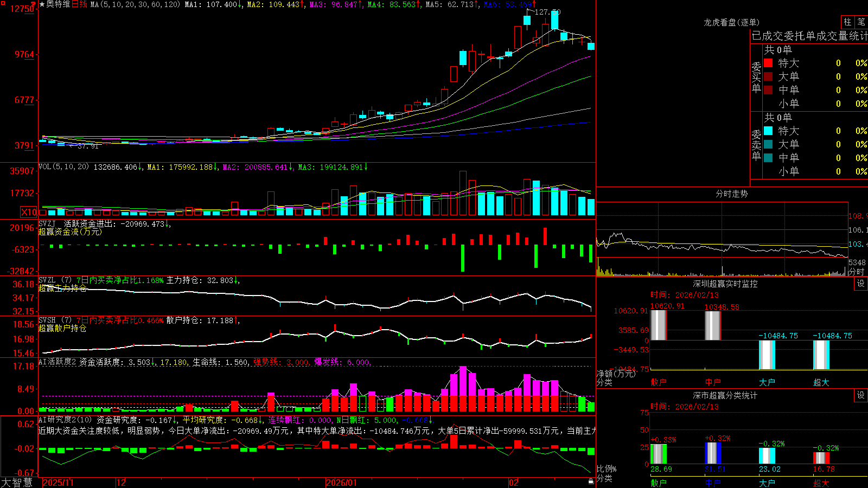The image size is (868, 488).
Task: Switch 龙虎看盘 to 柱 bar view
Action: point(847,22)
